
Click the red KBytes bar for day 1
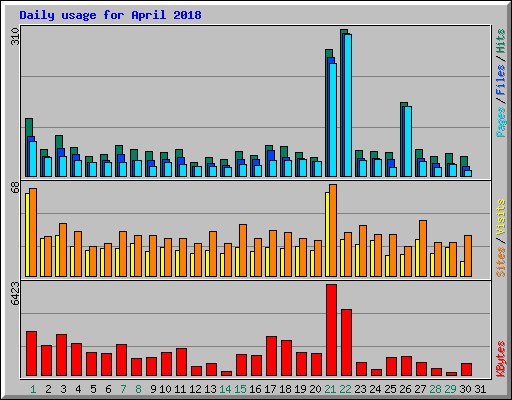31,353
